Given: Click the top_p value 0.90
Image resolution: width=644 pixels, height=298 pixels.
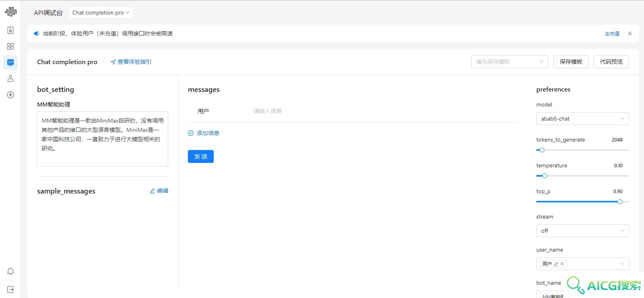Looking at the screenshot, I should pyautogui.click(x=618, y=192).
